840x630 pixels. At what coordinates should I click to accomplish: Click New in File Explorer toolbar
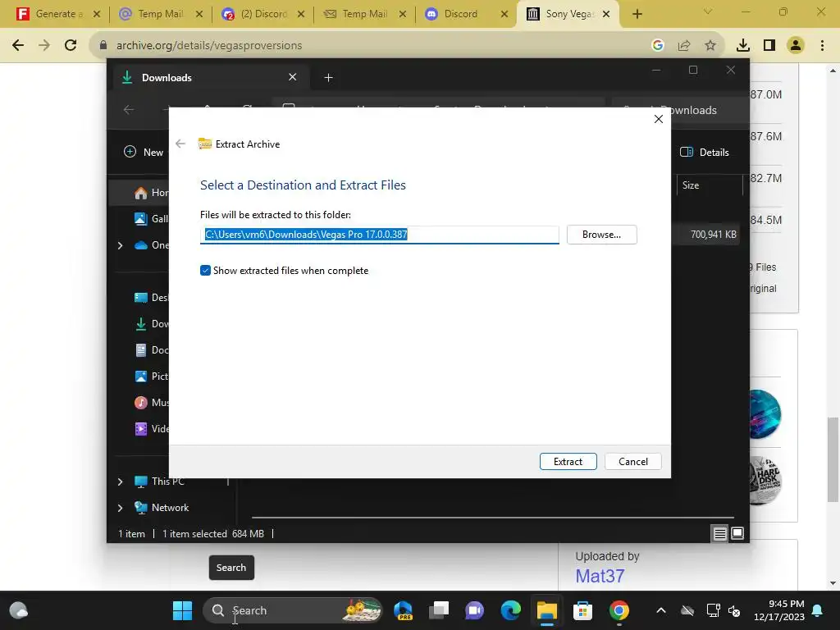[144, 152]
